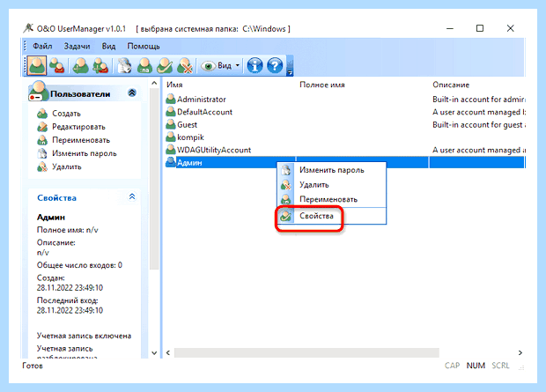The image size is (546, 392).
Task: Collapse the Пользователи panel section
Action: (132, 93)
